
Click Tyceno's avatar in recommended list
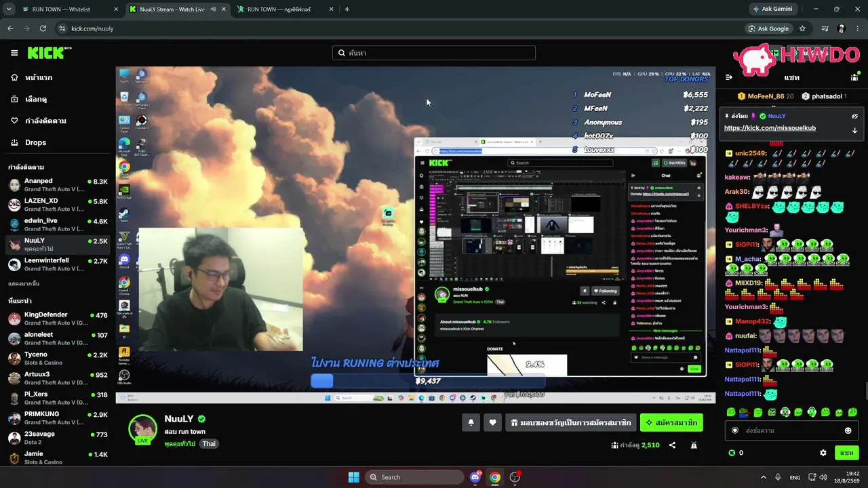coord(14,359)
